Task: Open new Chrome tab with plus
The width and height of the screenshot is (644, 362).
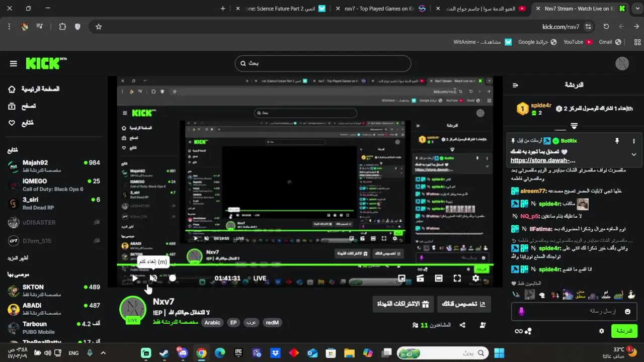Action: (223, 9)
